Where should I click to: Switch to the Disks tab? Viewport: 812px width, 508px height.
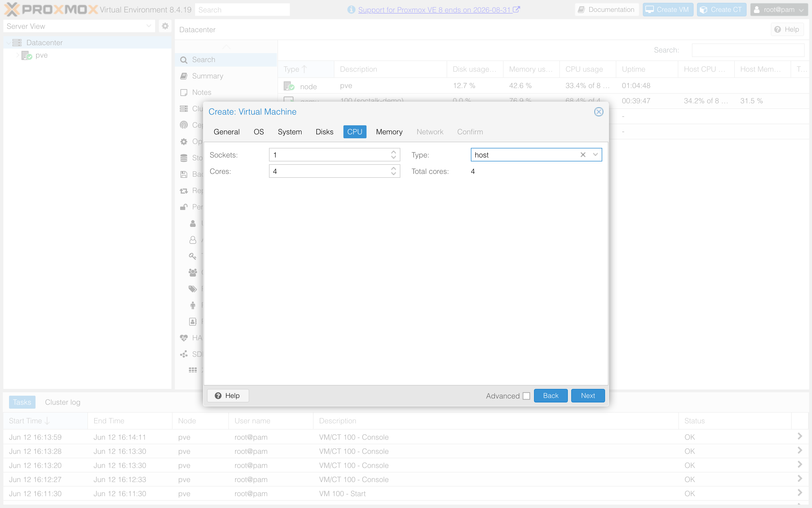tap(325, 132)
